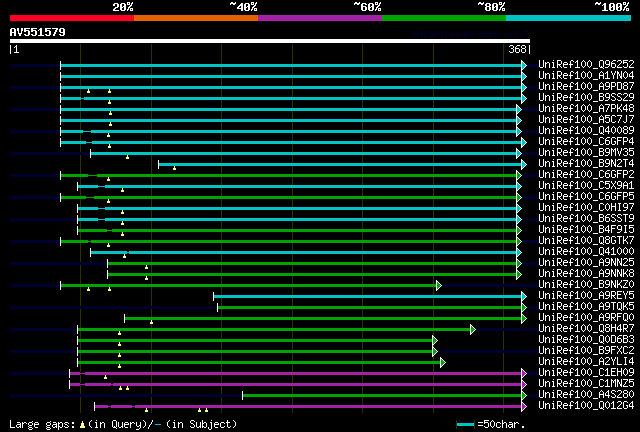Click the UniRef100_C1MNZ5 label
The width and height of the screenshot is (640, 432).
coord(586,384)
